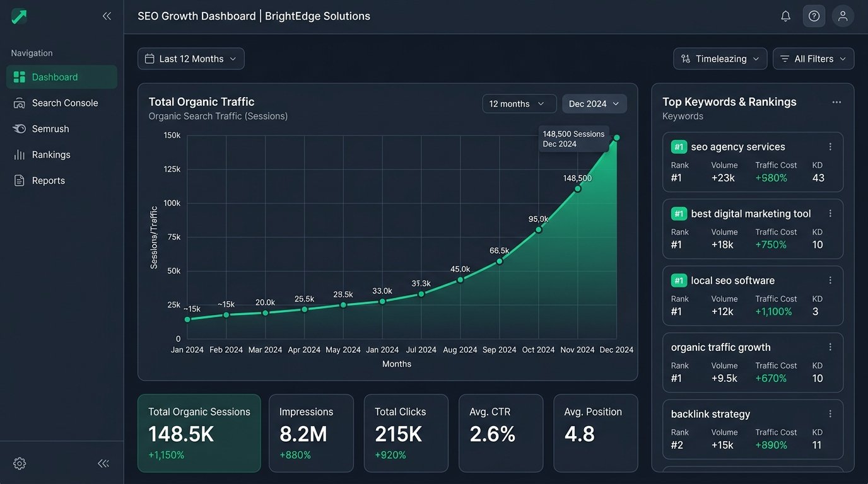Open the Last 12 Months date dropdown
This screenshot has height=484, width=868.
(x=191, y=59)
